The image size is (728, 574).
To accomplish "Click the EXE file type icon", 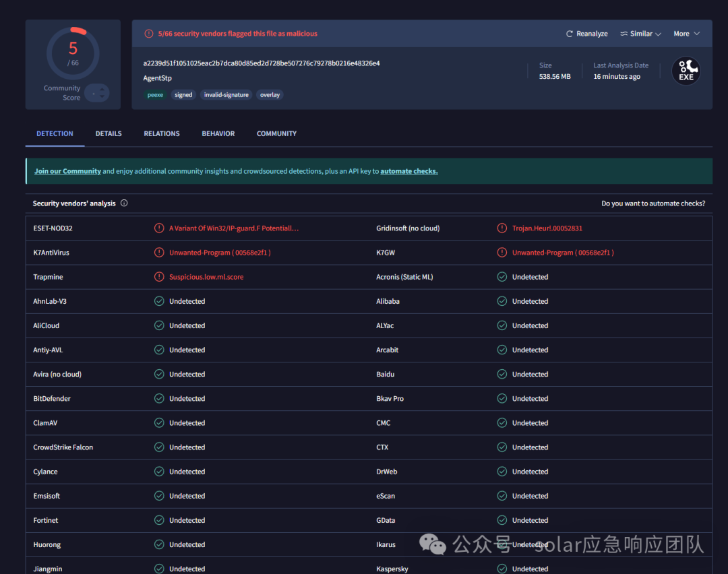I will click(x=686, y=71).
